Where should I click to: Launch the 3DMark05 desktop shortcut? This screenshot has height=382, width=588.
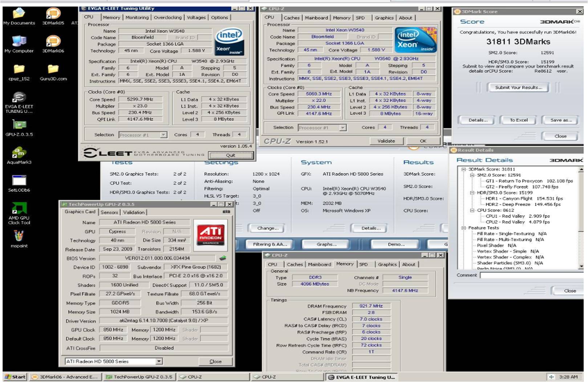(x=53, y=16)
